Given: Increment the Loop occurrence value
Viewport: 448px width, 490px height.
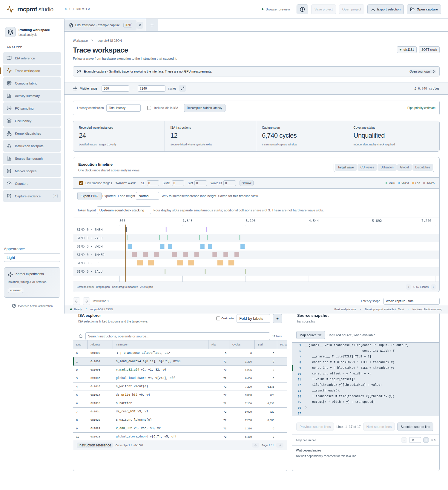Looking at the screenshot, I should point(426,440).
